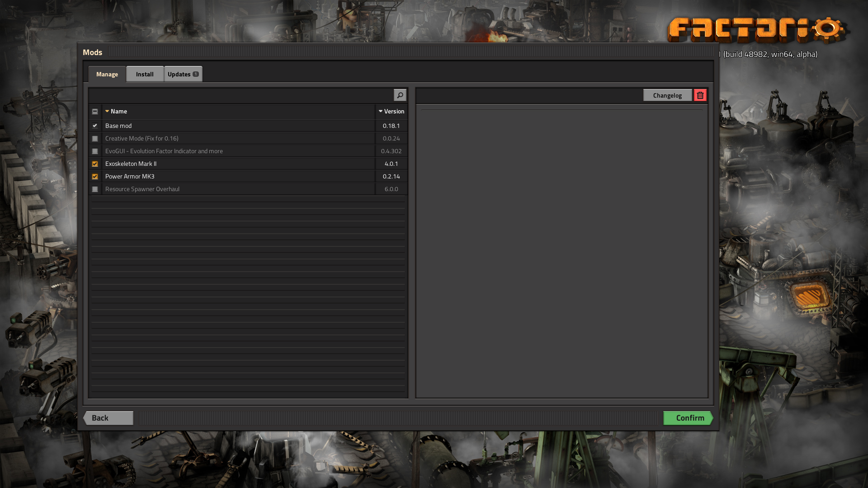Toggle the select-all checkbox in header
Viewport: 868px width, 488px height.
[x=95, y=111]
